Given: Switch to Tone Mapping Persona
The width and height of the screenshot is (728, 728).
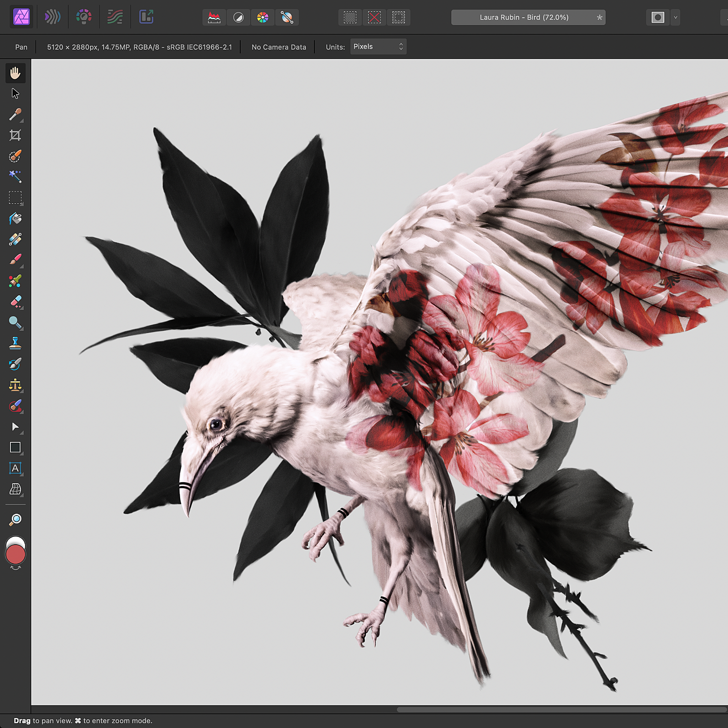Looking at the screenshot, I should 115,17.
